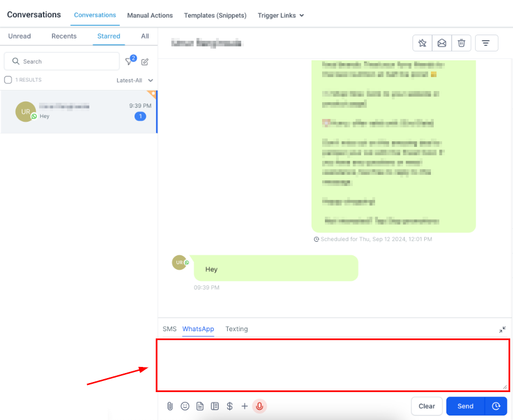Open the schedule send clock icon
This screenshot has height=420, width=513.
pyautogui.click(x=496, y=407)
